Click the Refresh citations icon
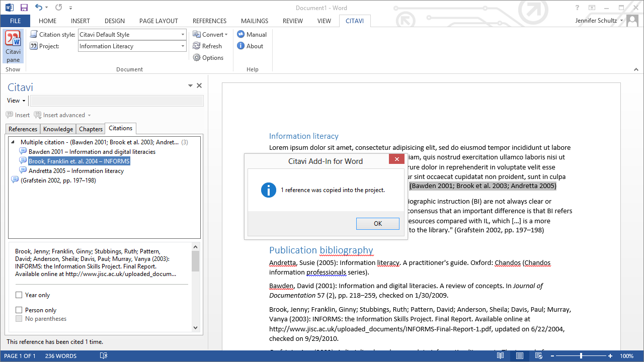 (207, 46)
